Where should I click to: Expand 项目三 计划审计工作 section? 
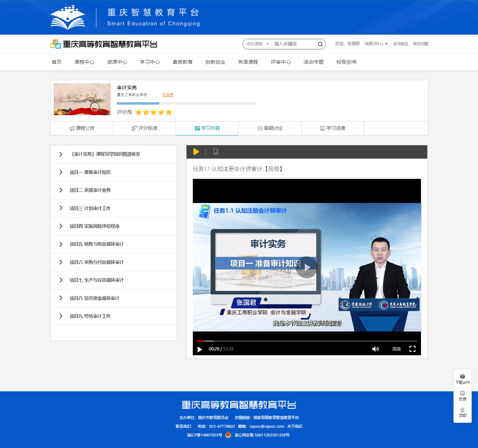pos(114,208)
